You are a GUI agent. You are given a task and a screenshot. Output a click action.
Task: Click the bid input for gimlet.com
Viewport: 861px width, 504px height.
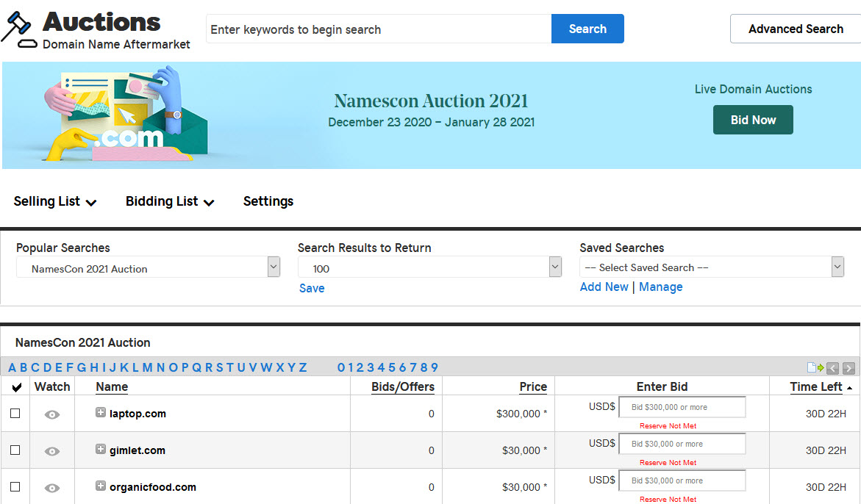point(682,444)
